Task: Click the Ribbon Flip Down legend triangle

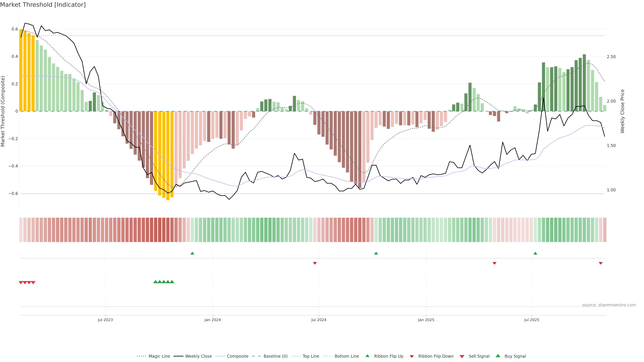Action: coord(412,356)
